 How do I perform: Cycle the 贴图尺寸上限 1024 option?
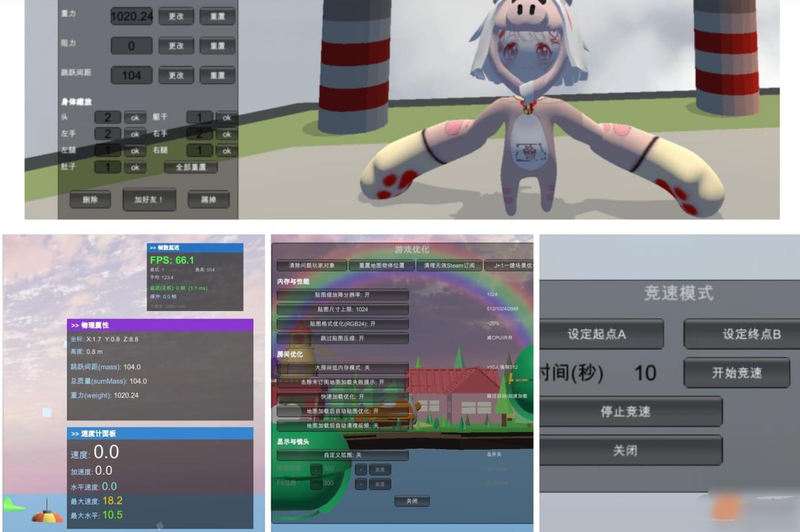point(342,309)
